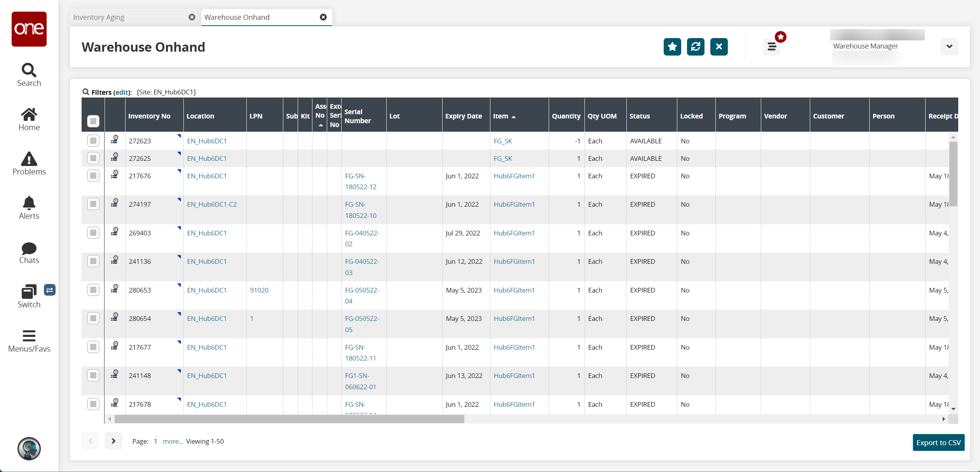
Task: Open the header hamburger menu with star badge
Action: (x=772, y=47)
